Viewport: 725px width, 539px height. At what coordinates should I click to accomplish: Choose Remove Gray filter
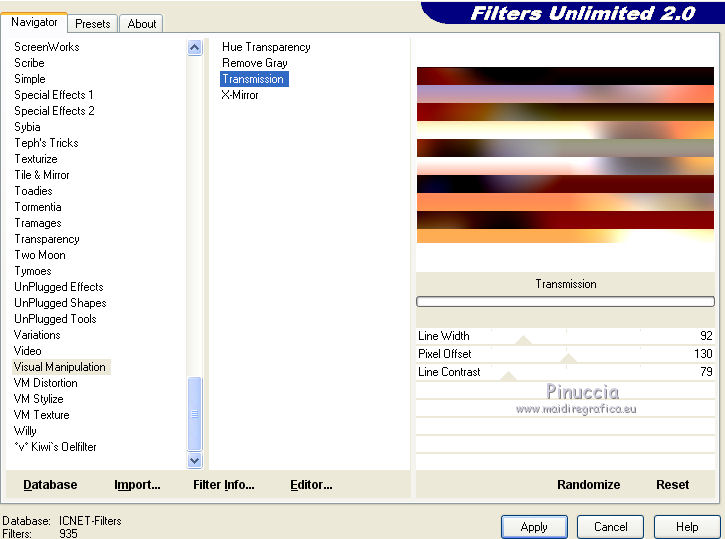coord(255,63)
